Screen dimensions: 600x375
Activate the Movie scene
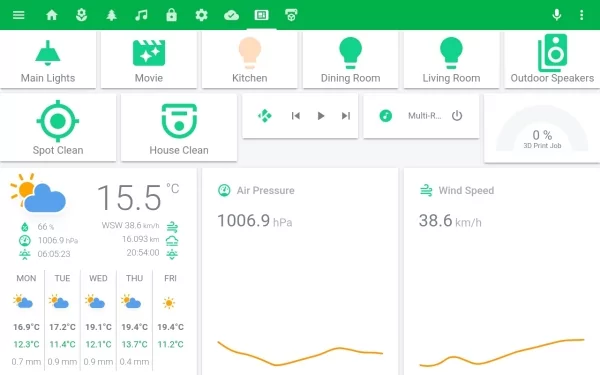pos(149,59)
